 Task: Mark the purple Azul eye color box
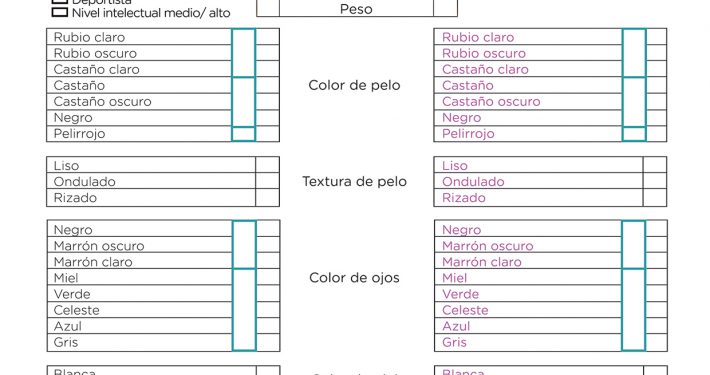pos(657,326)
